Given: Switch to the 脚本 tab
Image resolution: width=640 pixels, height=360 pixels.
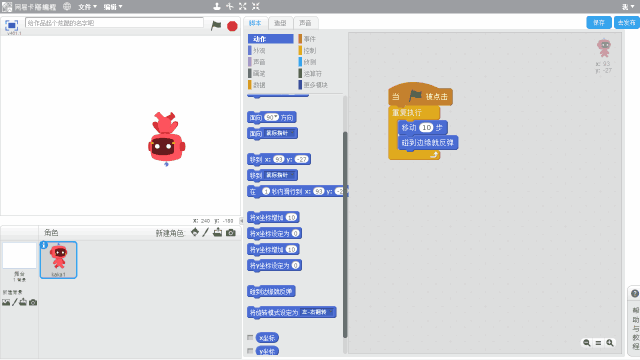Looking at the screenshot, I should 256,23.
